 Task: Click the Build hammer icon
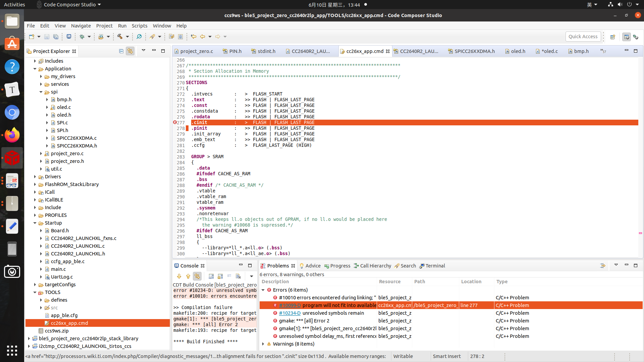(x=120, y=37)
